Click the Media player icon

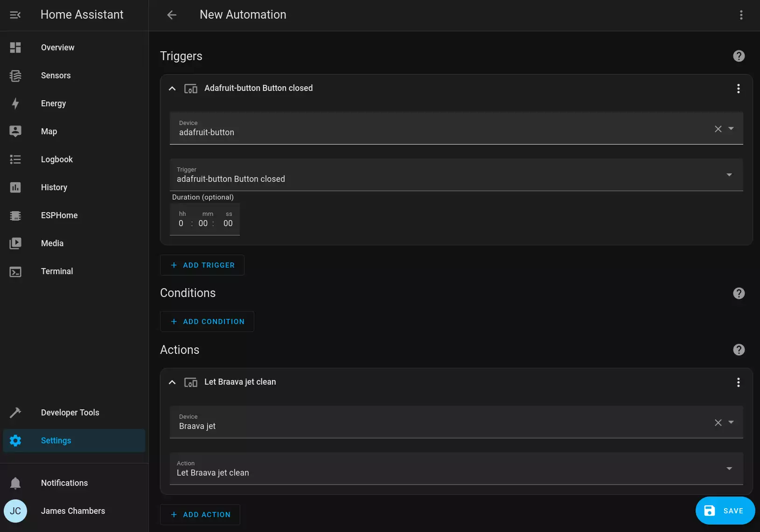[x=15, y=243]
